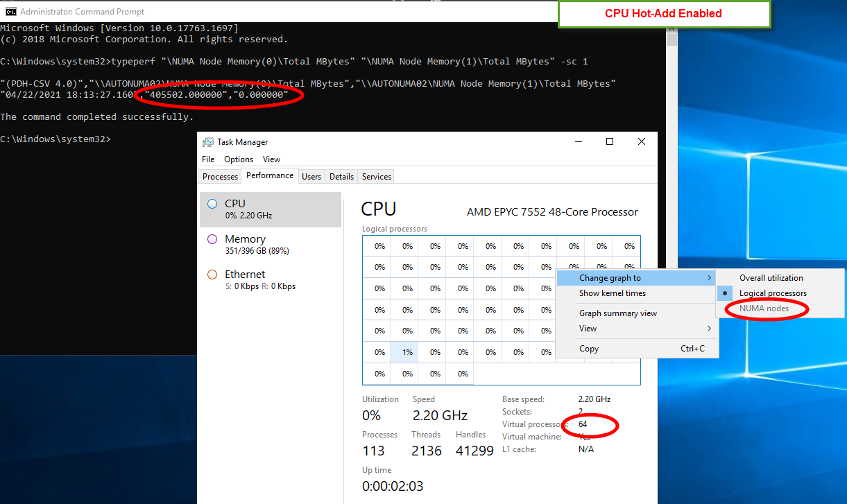Screen dimensions: 847x504
Task: Click the 405502.000000 value in Command Prompt
Action: click(186, 95)
